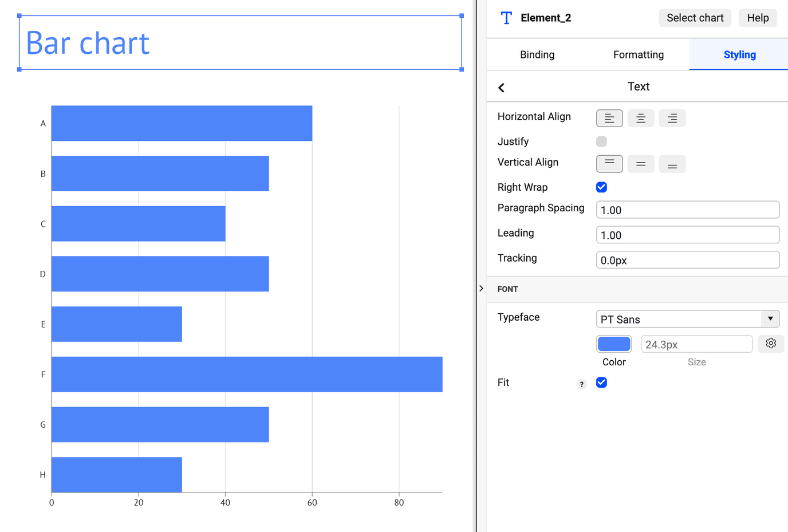788x532 pixels.
Task: Collapse the Text panel with back chevron
Action: click(501, 87)
